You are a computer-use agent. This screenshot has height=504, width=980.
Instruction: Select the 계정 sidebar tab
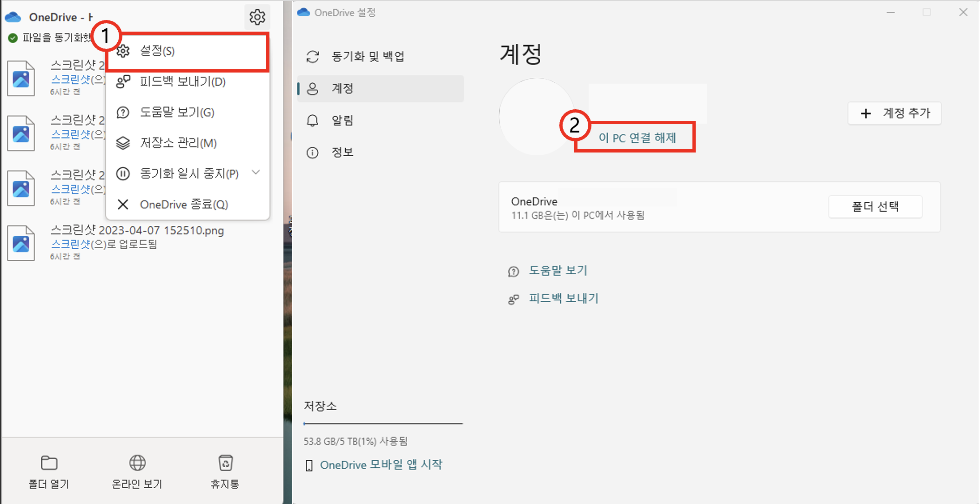[x=342, y=89]
